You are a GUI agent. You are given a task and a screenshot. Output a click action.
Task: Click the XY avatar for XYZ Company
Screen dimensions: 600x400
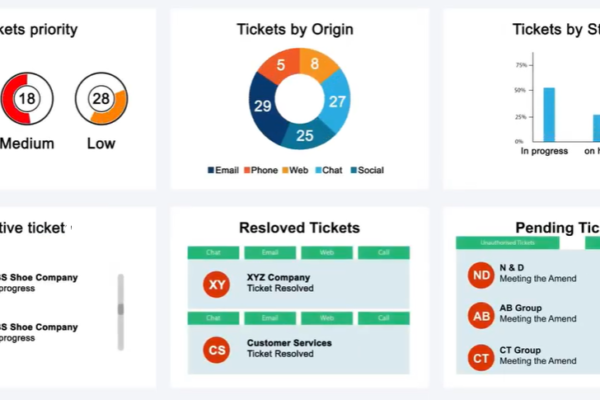click(x=217, y=284)
